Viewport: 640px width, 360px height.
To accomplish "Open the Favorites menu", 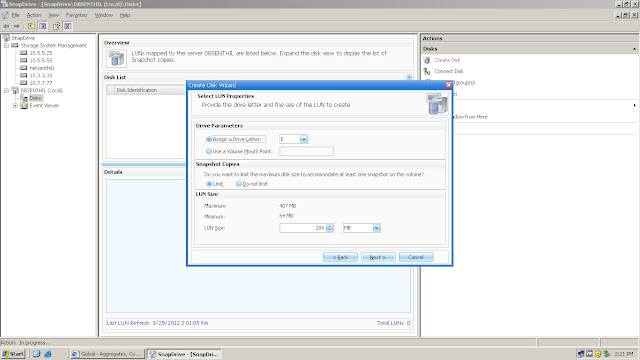I will tap(76, 15).
